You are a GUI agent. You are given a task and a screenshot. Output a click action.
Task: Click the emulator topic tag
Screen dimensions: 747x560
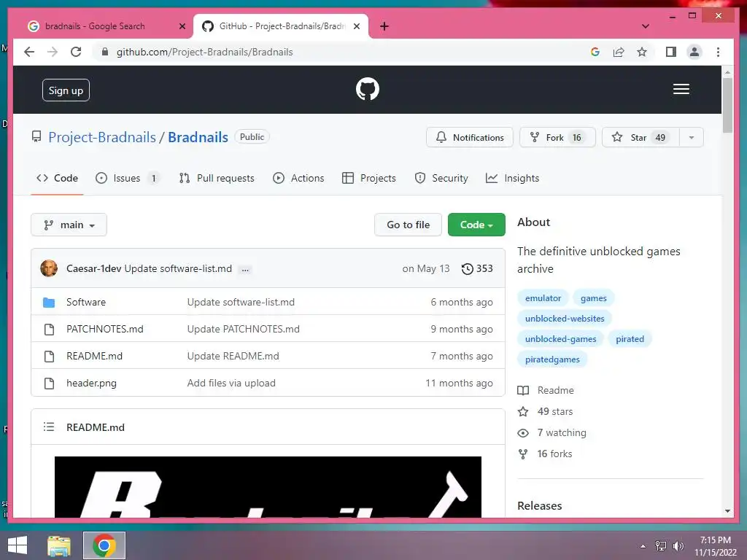543,298
